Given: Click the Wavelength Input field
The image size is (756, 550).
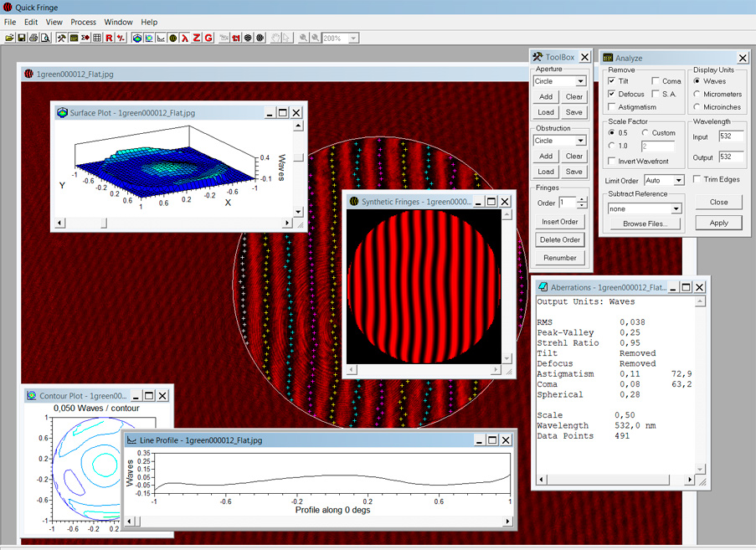Looking at the screenshot, I should tap(731, 136).
